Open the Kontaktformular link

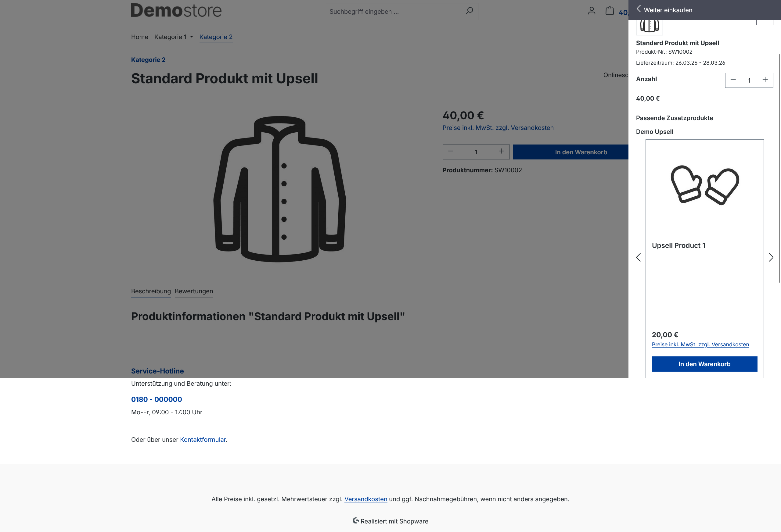coord(203,439)
